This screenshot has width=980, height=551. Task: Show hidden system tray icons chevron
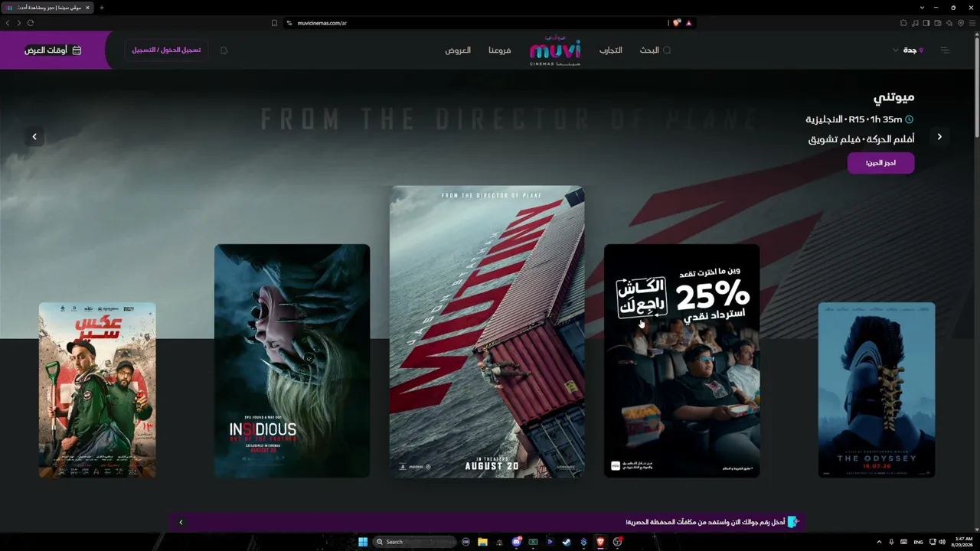click(x=879, y=542)
